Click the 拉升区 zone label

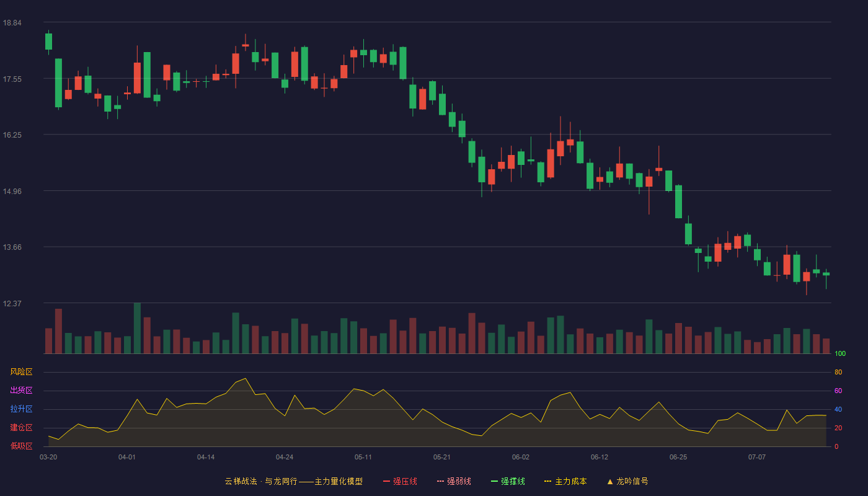coord(21,409)
